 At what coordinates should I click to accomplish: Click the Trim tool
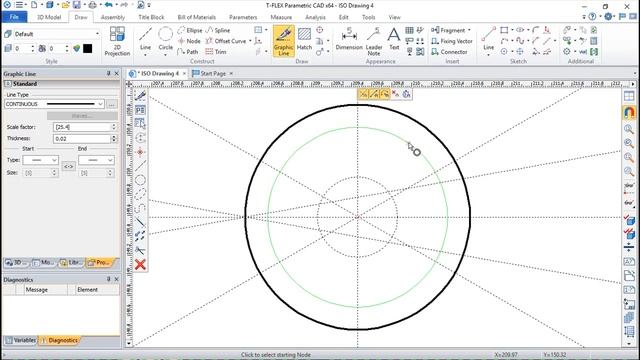pos(216,52)
